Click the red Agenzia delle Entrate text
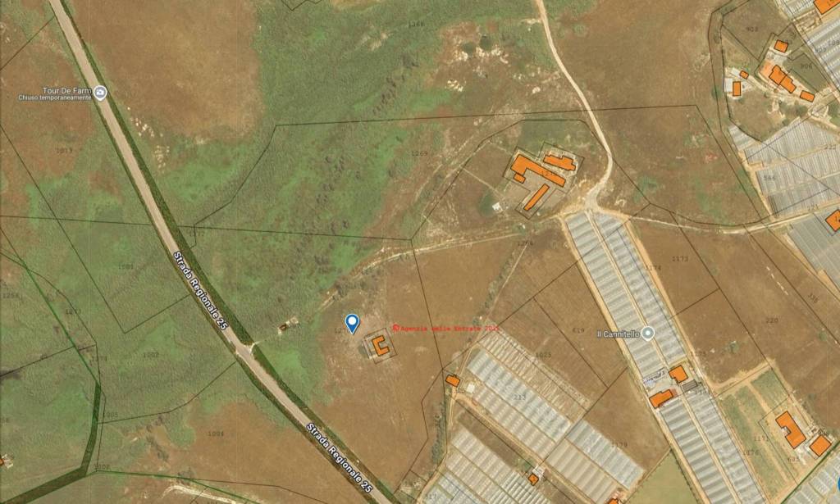Screen dimensions: 840x504 [445, 328]
